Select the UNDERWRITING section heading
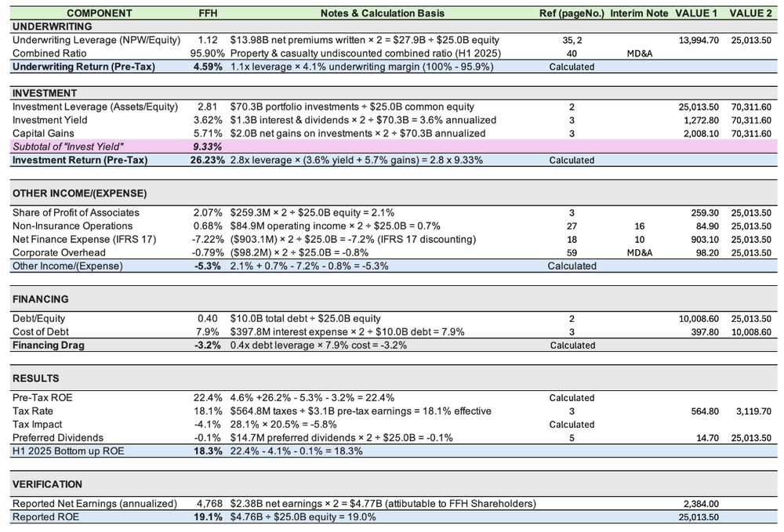Viewport: 784px width, 532px height. pyautogui.click(x=52, y=27)
